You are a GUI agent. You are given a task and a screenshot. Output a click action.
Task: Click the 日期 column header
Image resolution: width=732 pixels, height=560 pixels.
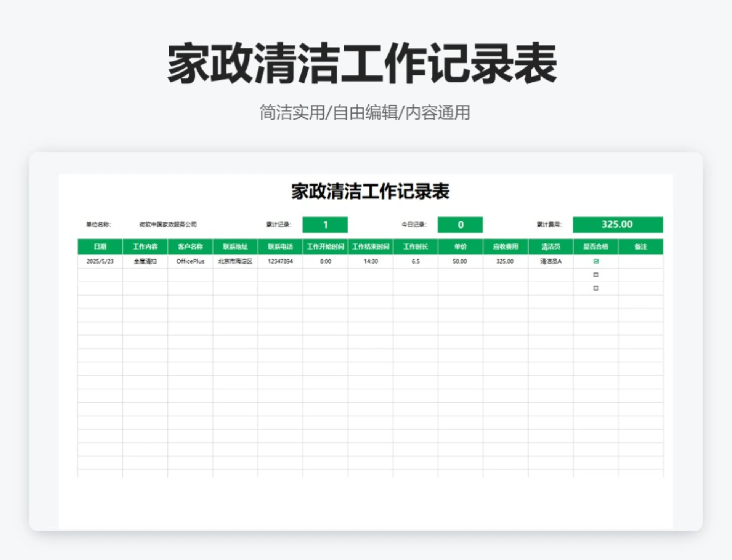point(100,247)
